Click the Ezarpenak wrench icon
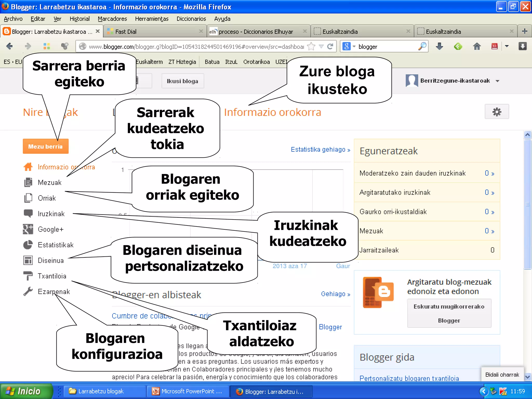 pyautogui.click(x=28, y=291)
